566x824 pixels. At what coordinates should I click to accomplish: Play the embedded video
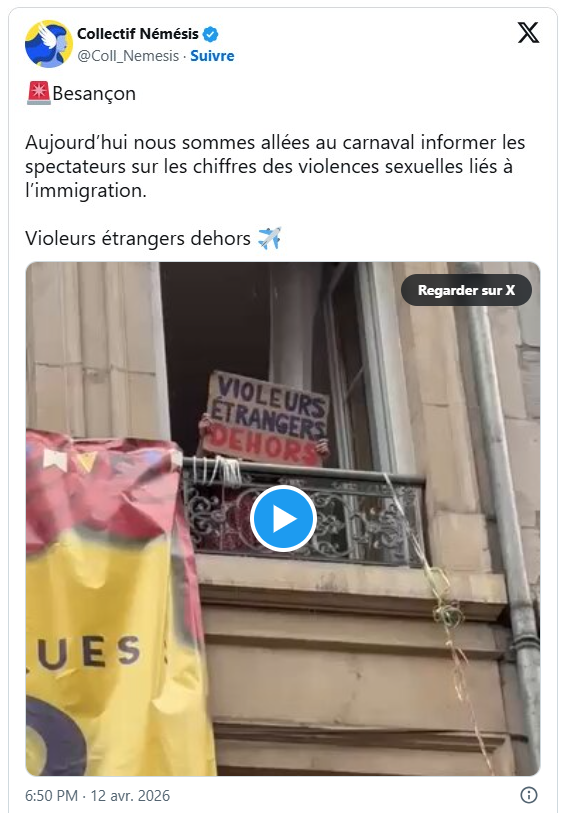click(x=283, y=518)
